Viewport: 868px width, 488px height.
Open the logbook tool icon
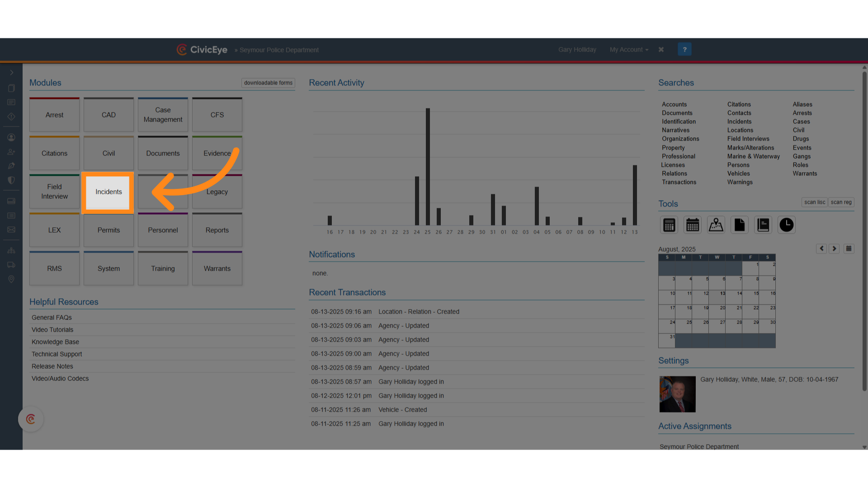coord(763,225)
